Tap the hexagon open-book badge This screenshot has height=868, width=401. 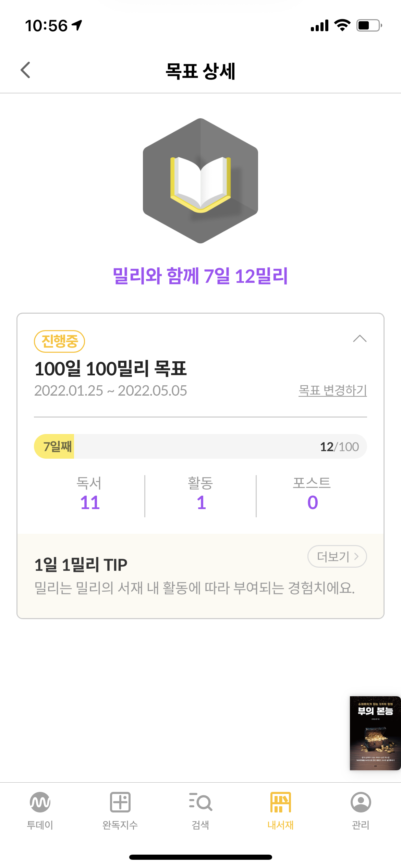[200, 181]
